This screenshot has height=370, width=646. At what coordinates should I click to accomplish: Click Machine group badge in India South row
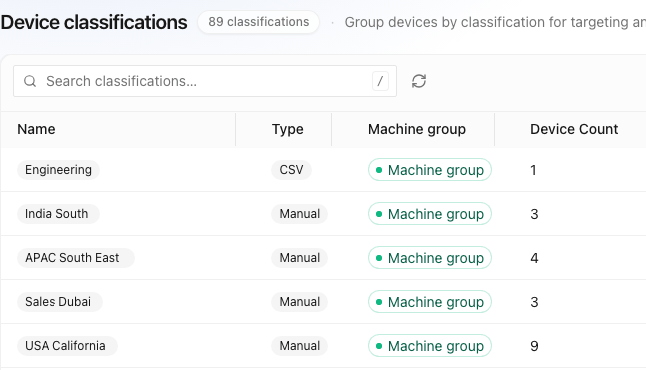[x=430, y=214]
